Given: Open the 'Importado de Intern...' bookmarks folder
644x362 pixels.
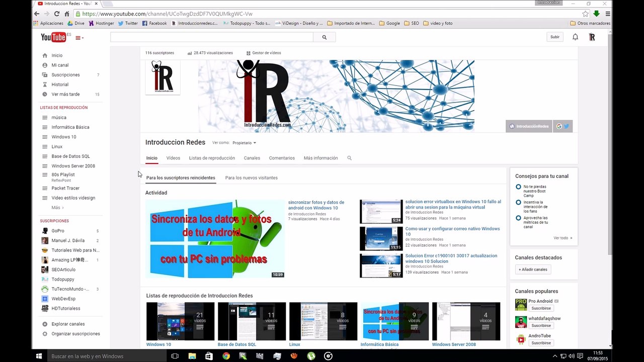Looking at the screenshot, I should pos(351,23).
